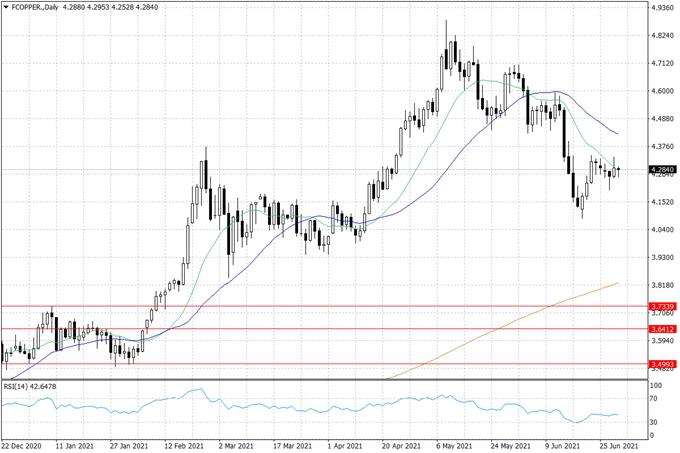Click the 4.4880 price axis value
Viewport: 680px width, 453px height.
click(x=662, y=119)
